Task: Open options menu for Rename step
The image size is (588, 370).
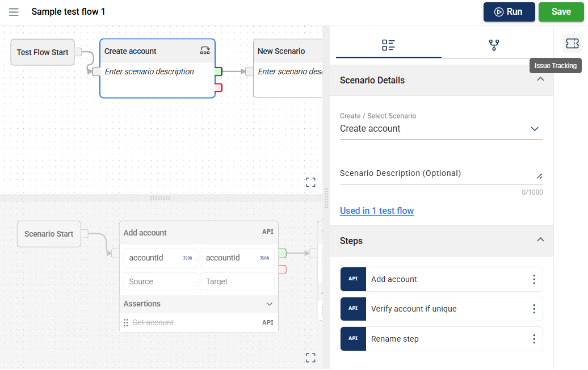Action: tap(534, 339)
